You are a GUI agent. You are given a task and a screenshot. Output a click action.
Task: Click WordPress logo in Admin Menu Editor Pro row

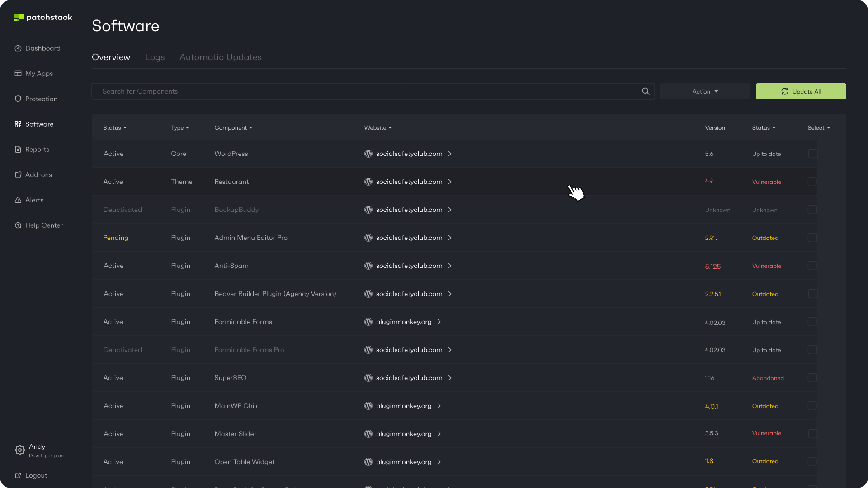(368, 238)
